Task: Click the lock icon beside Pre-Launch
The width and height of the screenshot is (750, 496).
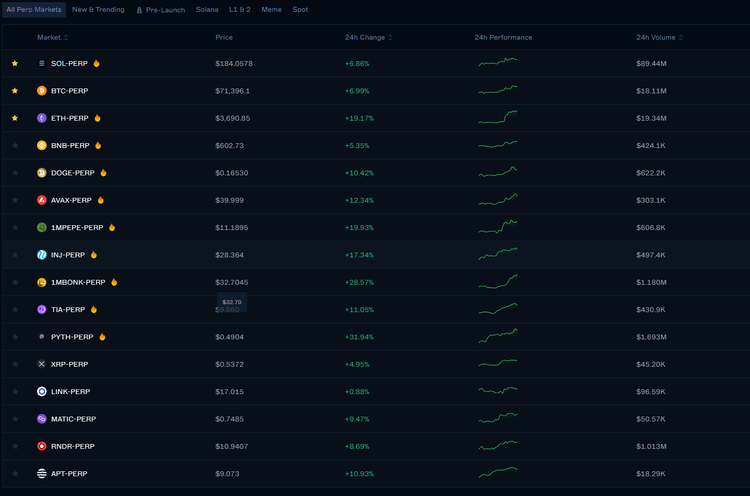Action: click(x=139, y=10)
